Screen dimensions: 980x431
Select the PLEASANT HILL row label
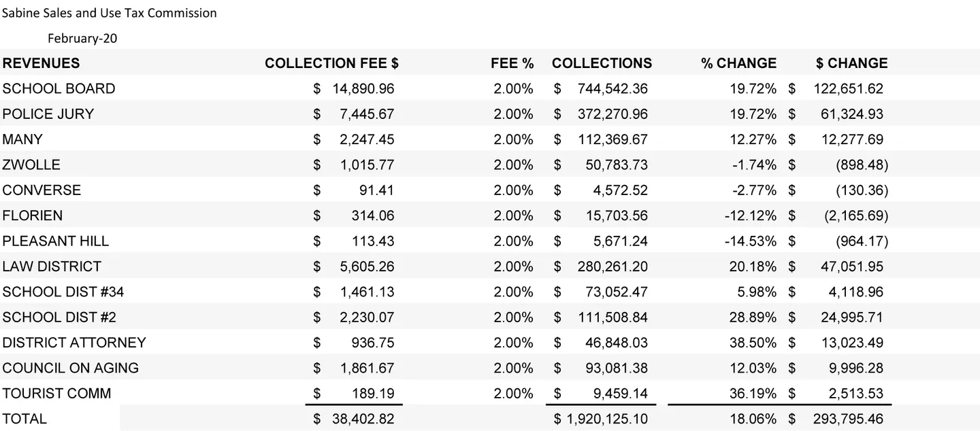click(55, 241)
